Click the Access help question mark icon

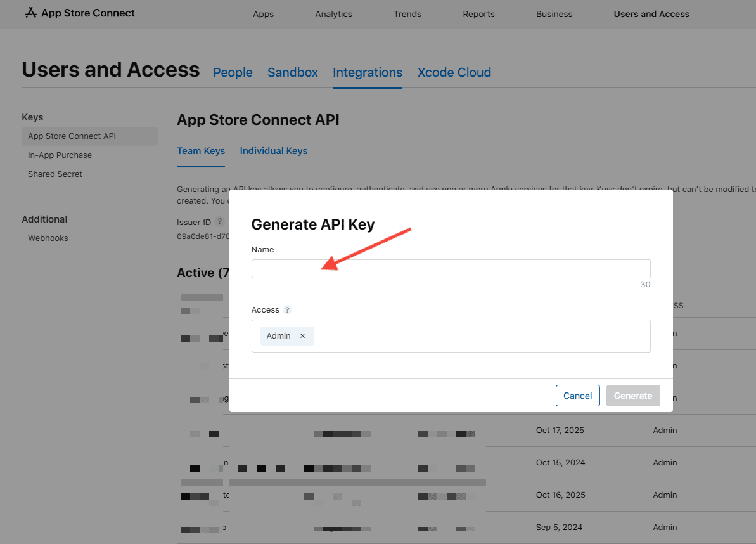click(287, 309)
